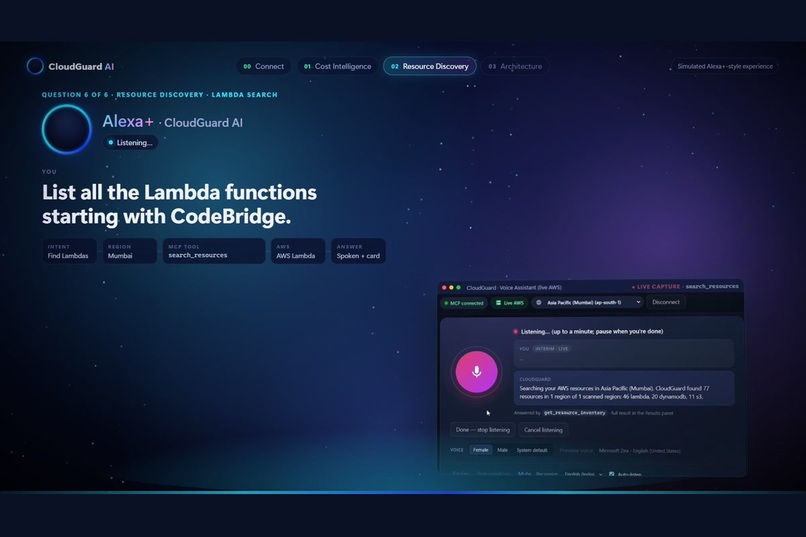
Task: Switch to the Cost Intelligence tab
Action: click(337, 66)
